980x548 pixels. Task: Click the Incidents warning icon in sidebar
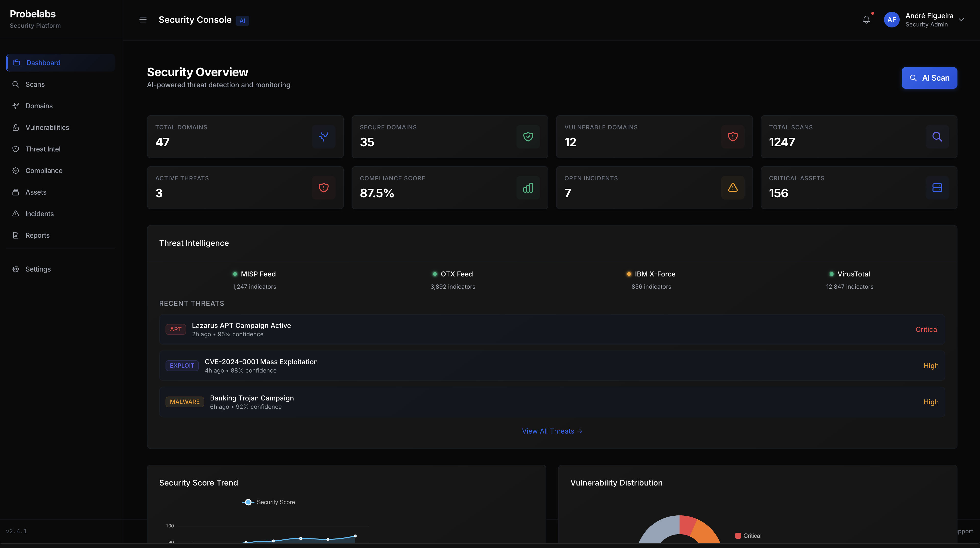[16, 214]
